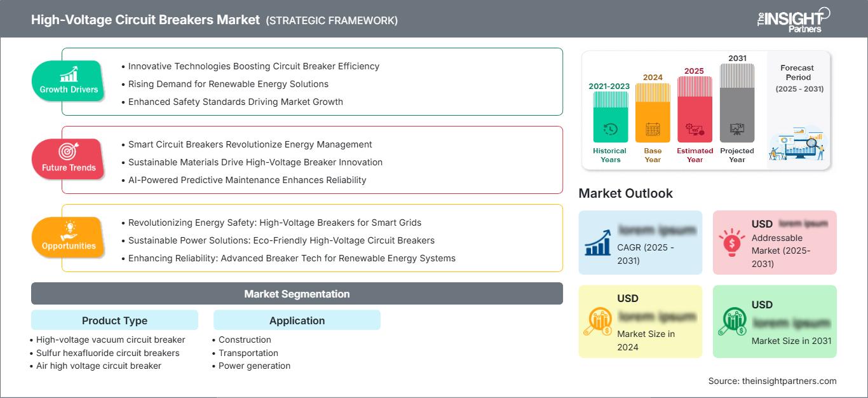868x398 pixels.
Task: Click the CAGR growth chart icon
Action: tap(599, 242)
